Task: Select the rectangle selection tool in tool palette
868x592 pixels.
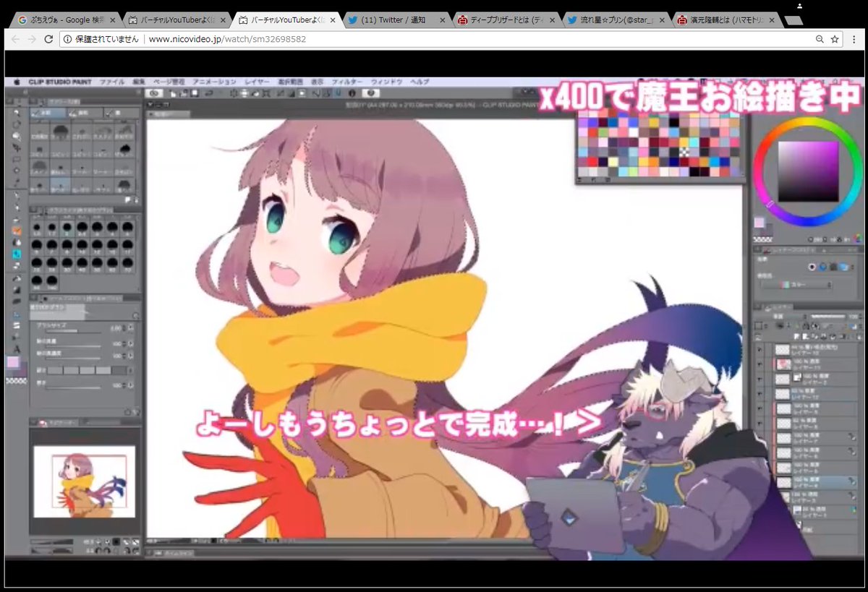Action: (x=16, y=159)
